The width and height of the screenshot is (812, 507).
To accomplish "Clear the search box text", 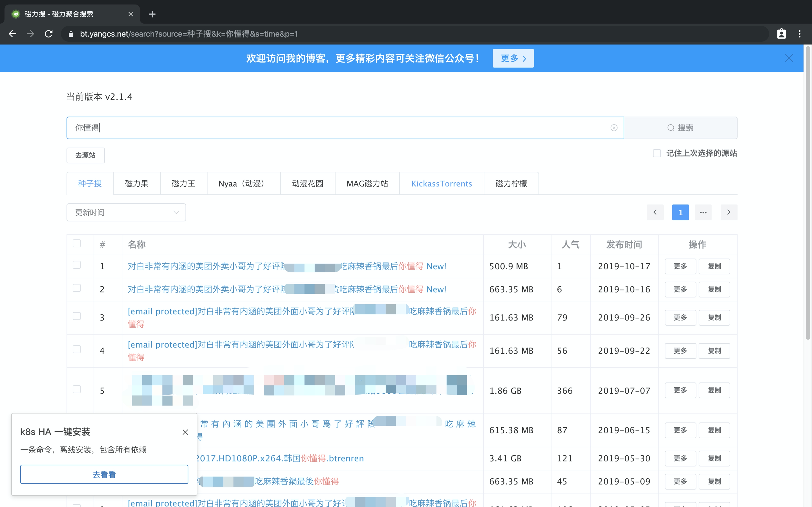I will [614, 128].
